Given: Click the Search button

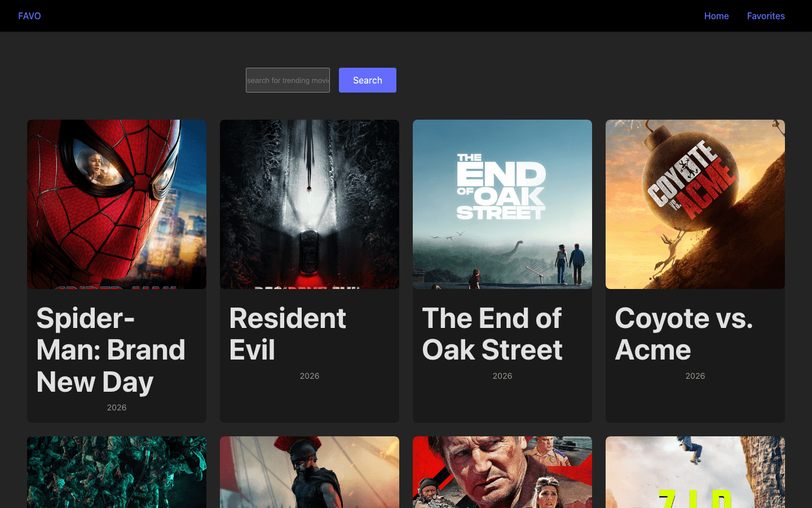Looking at the screenshot, I should [x=368, y=80].
